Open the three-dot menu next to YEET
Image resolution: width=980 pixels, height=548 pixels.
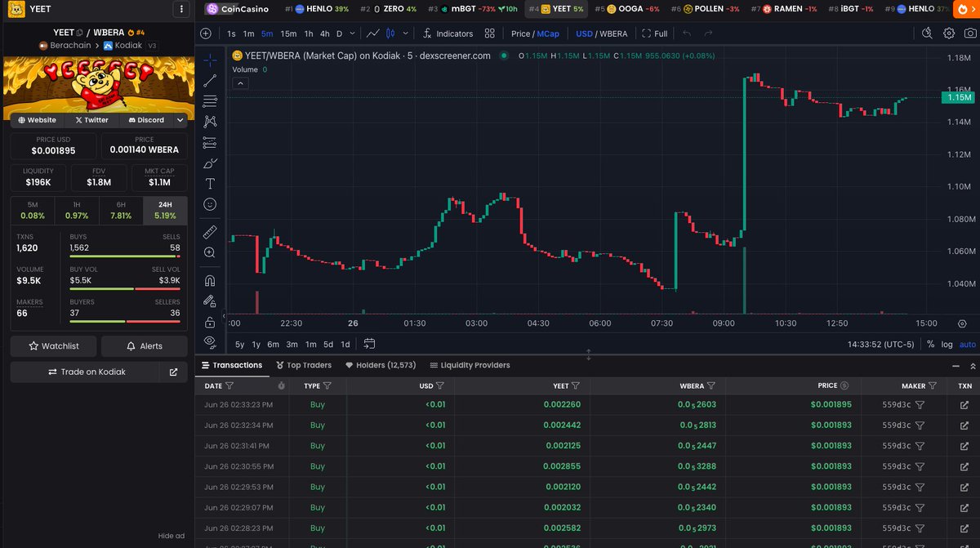180,9
